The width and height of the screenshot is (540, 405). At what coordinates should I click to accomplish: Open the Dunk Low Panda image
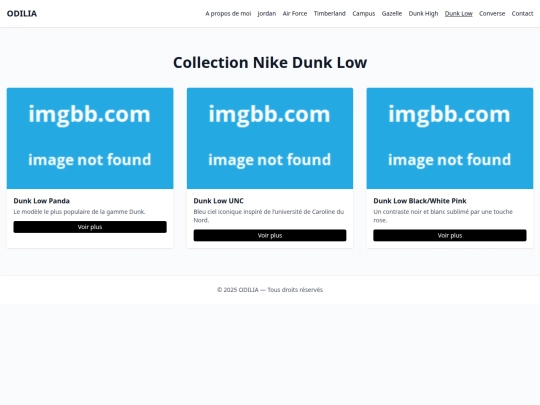tap(90, 138)
